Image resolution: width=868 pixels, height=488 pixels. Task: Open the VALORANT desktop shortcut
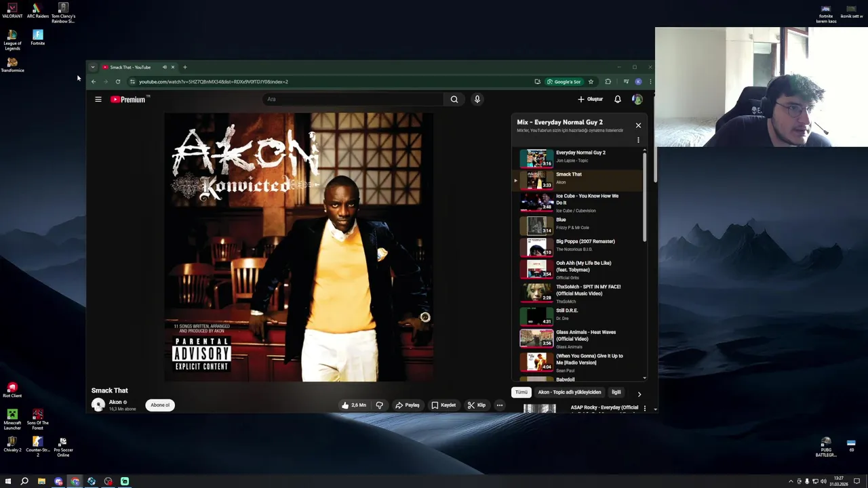click(x=12, y=11)
